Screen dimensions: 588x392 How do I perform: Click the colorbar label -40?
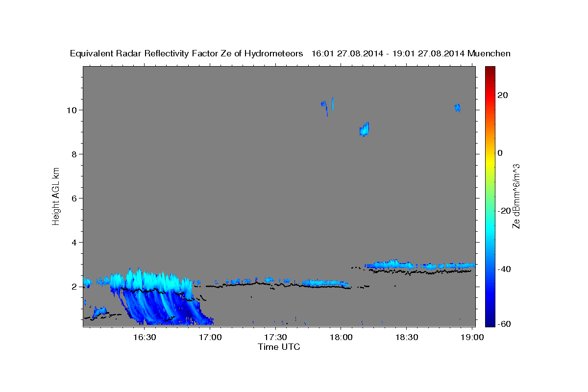[x=504, y=269]
